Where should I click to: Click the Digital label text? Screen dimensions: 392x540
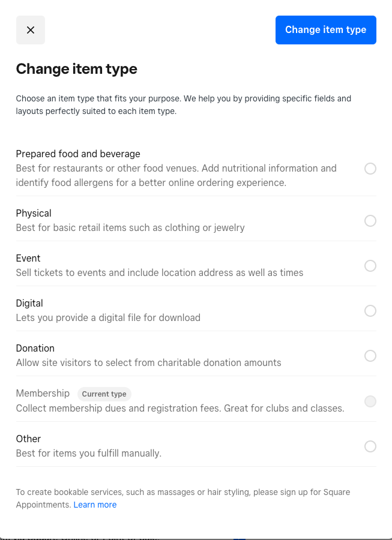(x=29, y=303)
